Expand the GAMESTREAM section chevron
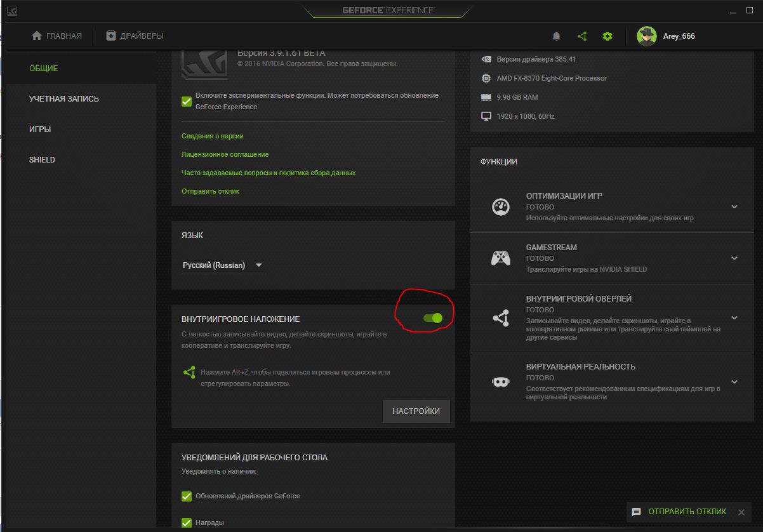Viewport: 763px width, 532px height. (x=734, y=258)
